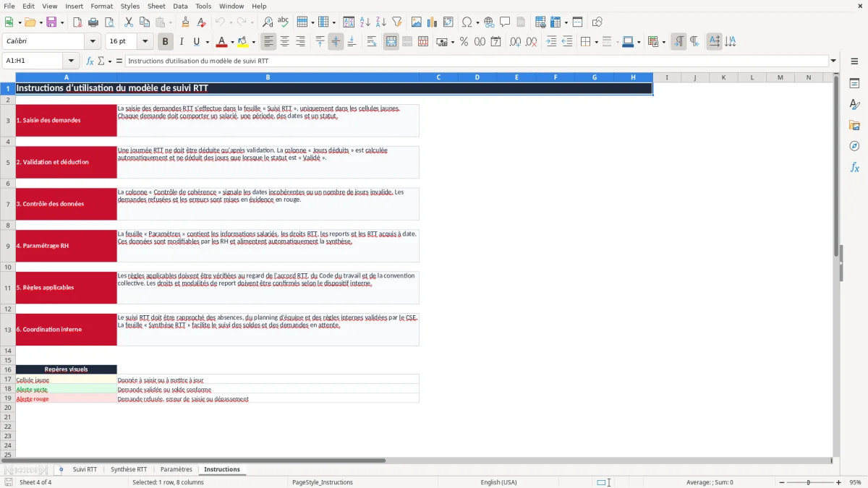
Task: Click English (USA) language in status bar
Action: (498, 482)
